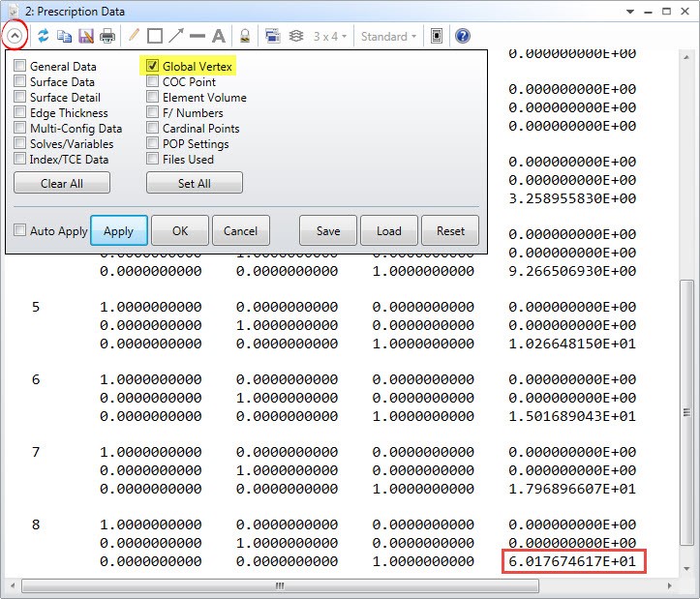Select the pencil annotation tool
Image resolution: width=700 pixels, height=599 pixels.
tap(134, 35)
